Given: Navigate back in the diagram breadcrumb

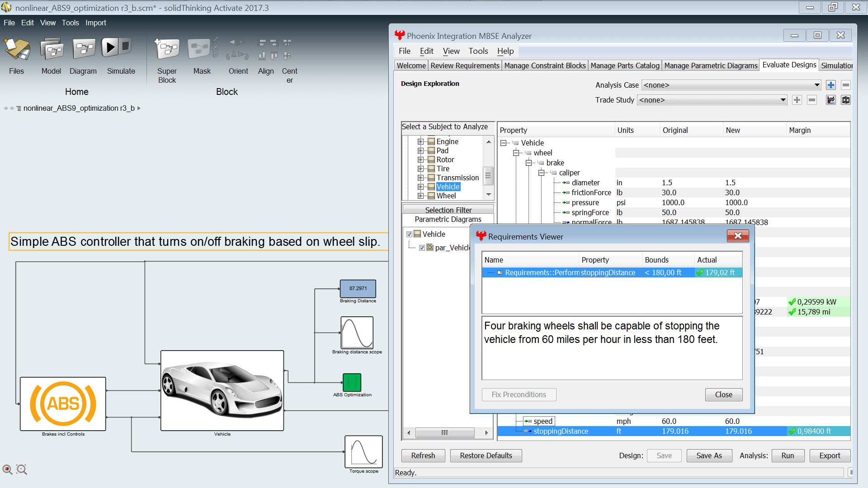Looking at the screenshot, I should [x=6, y=108].
